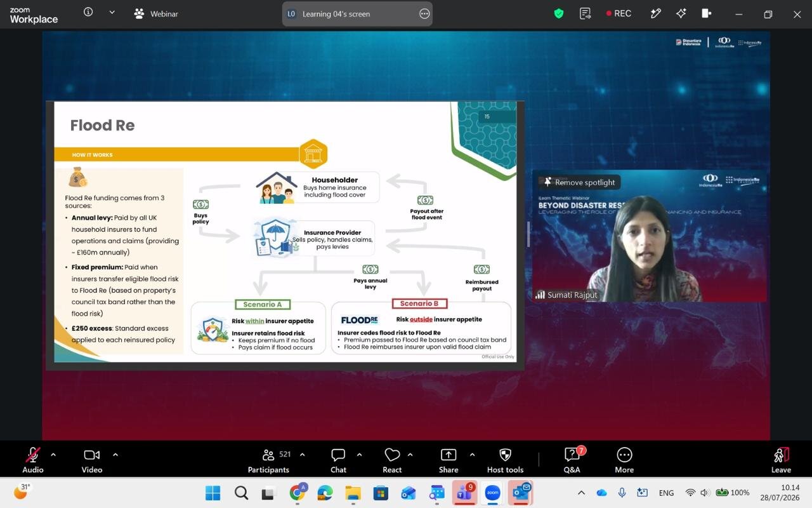The image size is (812, 508).
Task: Open Task View on the taskbar
Action: (x=269, y=493)
